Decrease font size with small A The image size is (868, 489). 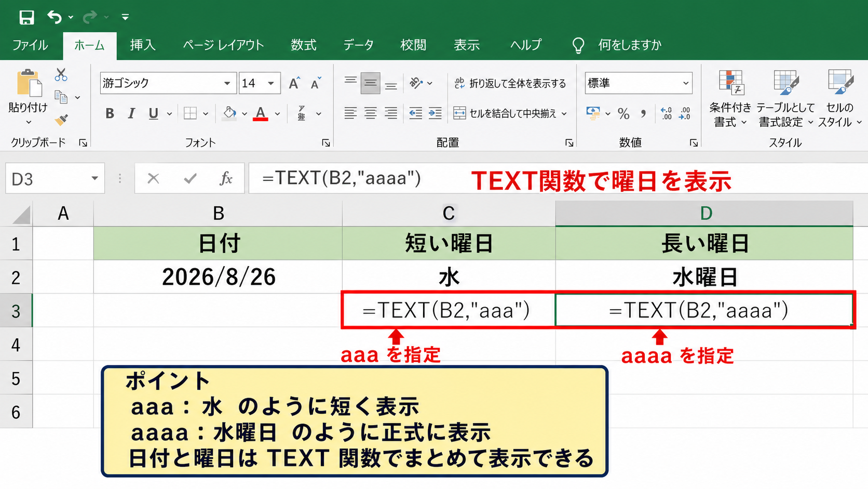pos(316,83)
